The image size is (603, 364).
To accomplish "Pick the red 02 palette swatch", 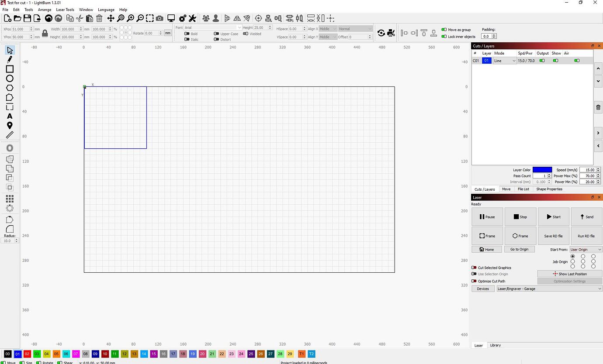I will click(27, 354).
